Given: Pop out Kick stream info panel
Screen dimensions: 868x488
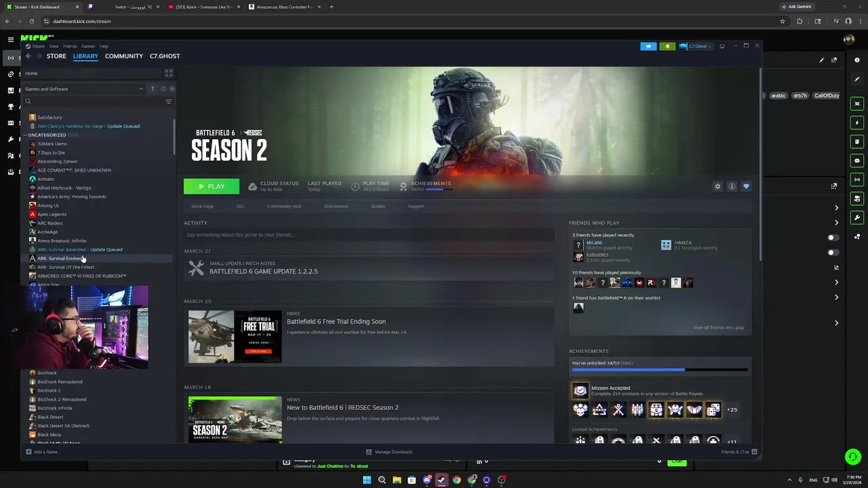Looking at the screenshot, I should (834, 60).
